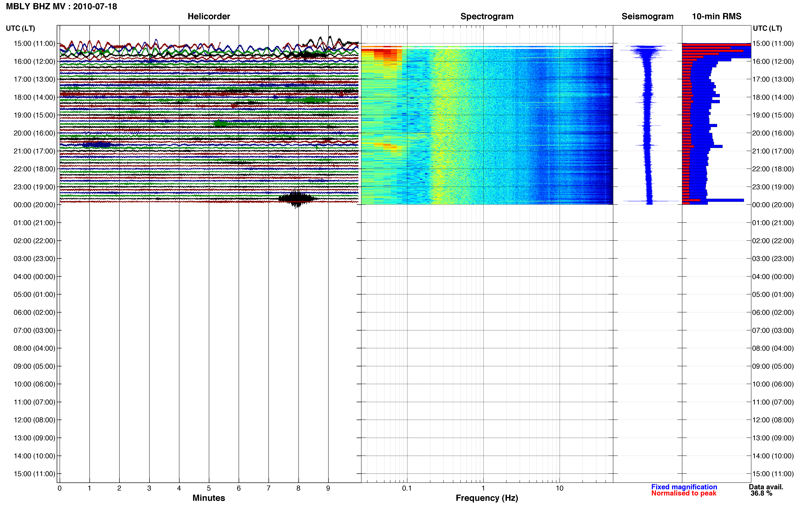Screen dimensions: 812x508
Task: Select the Helicorder panel title
Action: tap(208, 16)
